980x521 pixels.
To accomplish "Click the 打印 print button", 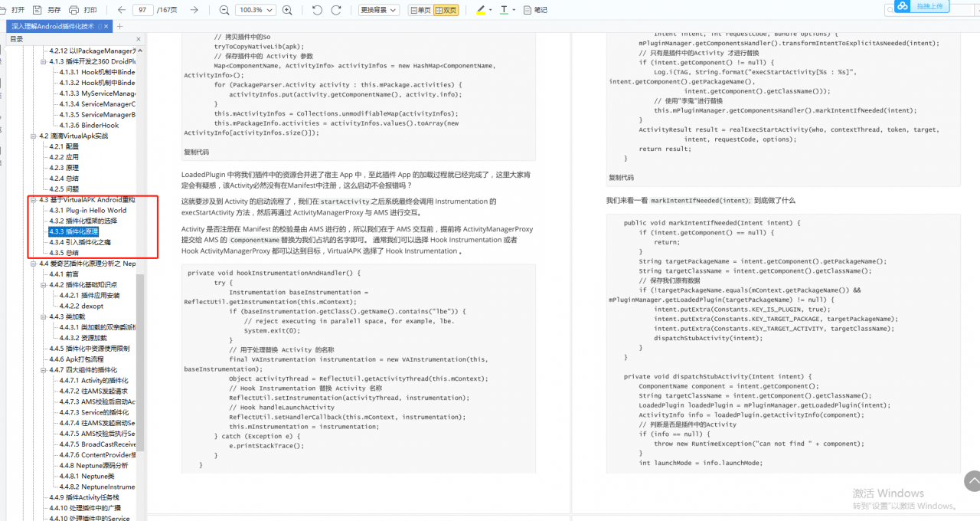I will click(x=83, y=10).
